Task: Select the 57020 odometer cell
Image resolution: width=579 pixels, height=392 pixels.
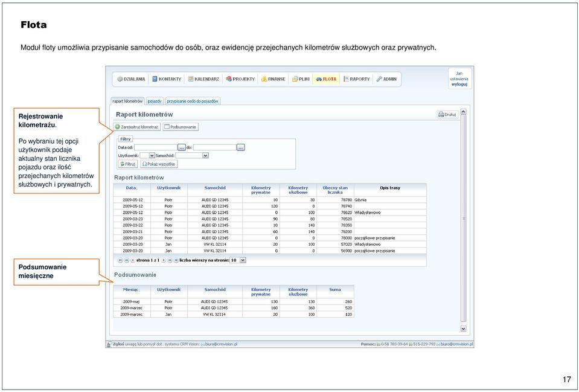Action: point(335,244)
